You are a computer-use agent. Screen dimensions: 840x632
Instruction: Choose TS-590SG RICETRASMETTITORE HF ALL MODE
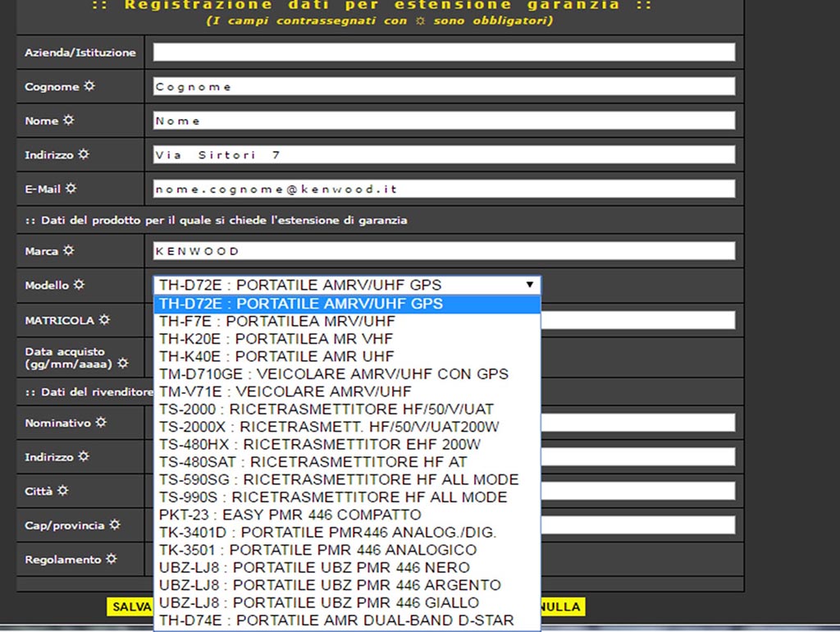(x=338, y=479)
